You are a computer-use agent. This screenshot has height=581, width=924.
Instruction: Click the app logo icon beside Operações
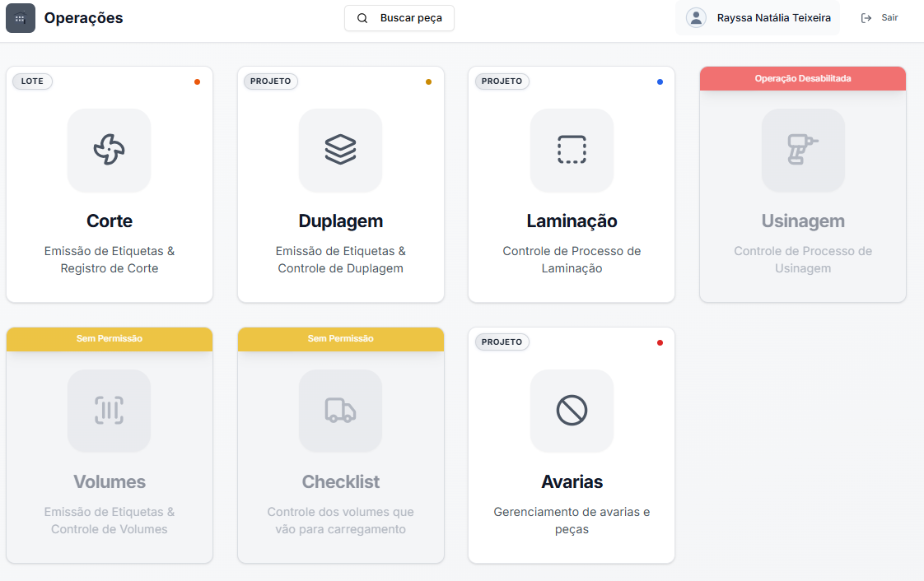(x=21, y=18)
